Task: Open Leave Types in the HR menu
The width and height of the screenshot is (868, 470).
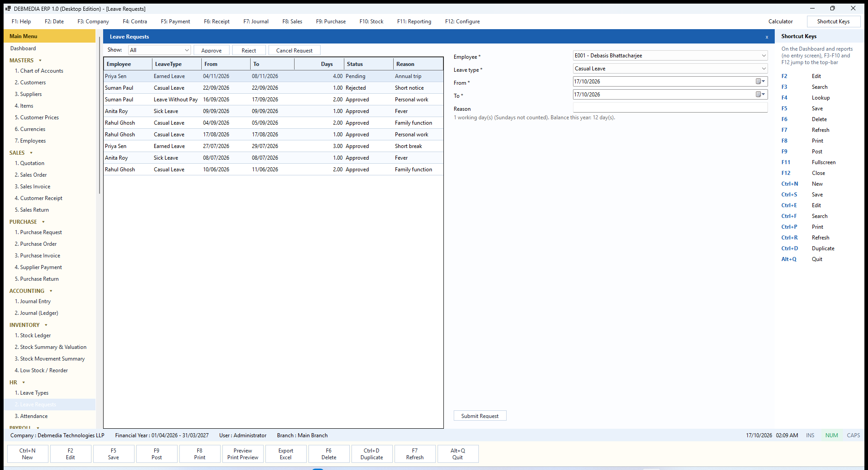Action: (x=32, y=393)
